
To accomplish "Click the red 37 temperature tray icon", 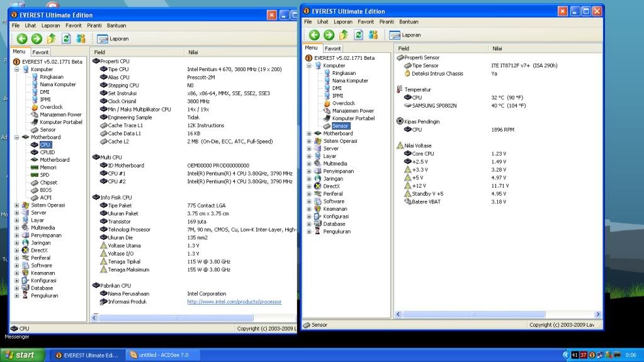I will pos(583,355).
